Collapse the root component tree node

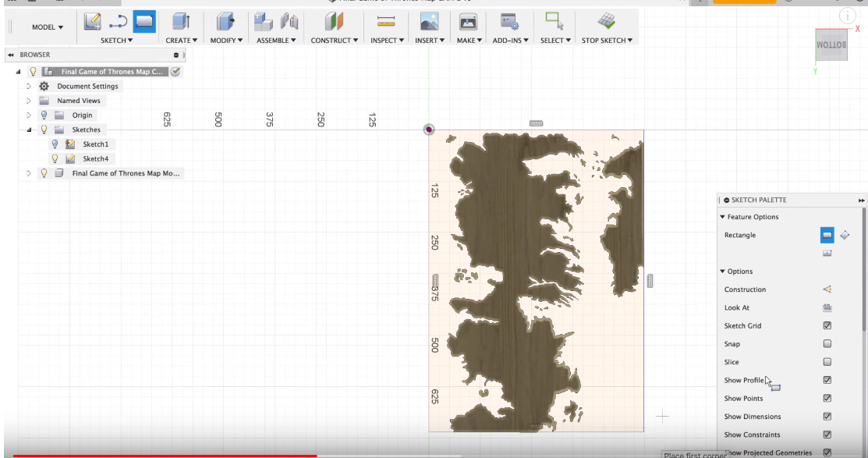(x=18, y=72)
